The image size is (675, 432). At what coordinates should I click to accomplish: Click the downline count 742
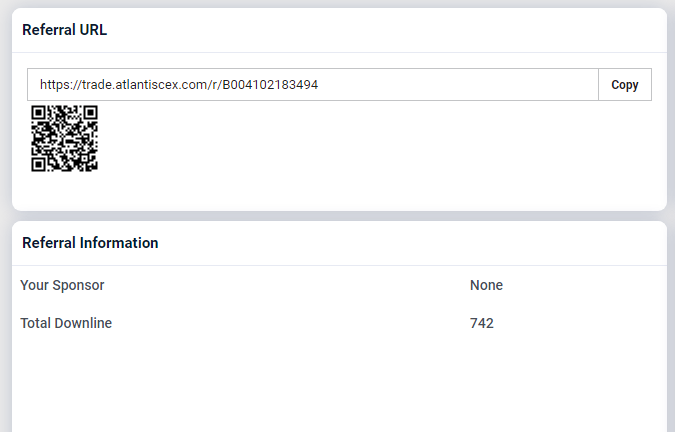click(x=482, y=323)
